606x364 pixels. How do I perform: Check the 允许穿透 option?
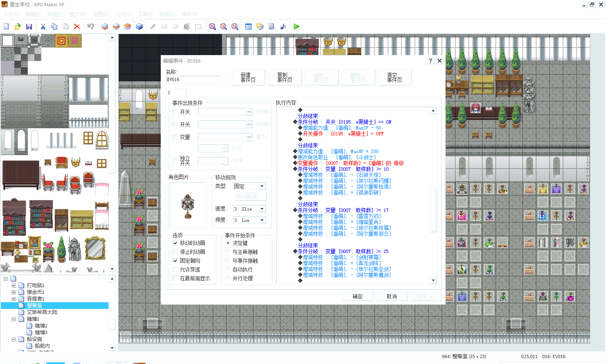[175, 269]
